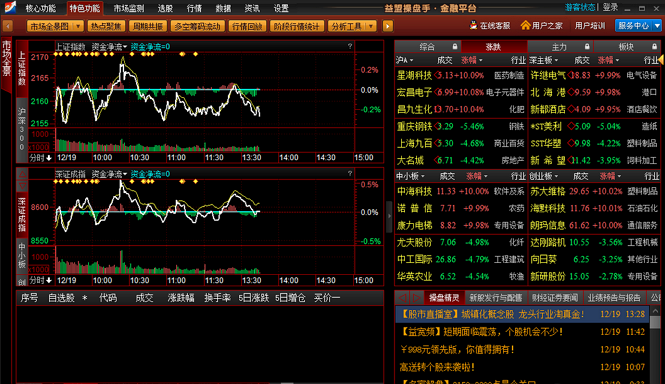Open 资讯 menu
The image size is (665, 384).
point(252,8)
